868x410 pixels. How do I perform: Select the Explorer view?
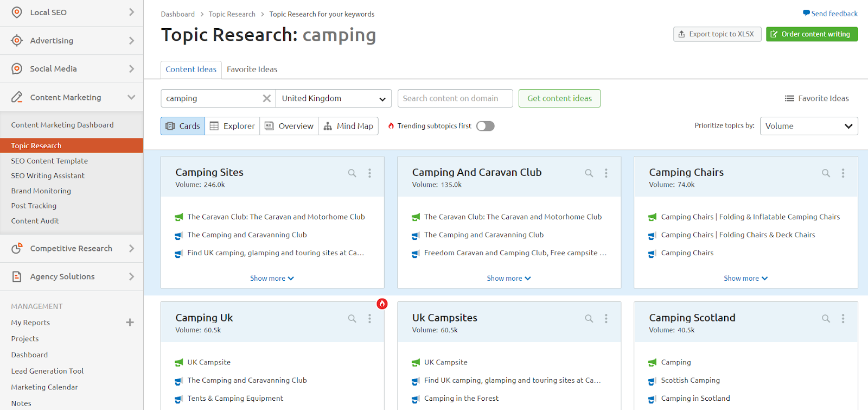[232, 126]
